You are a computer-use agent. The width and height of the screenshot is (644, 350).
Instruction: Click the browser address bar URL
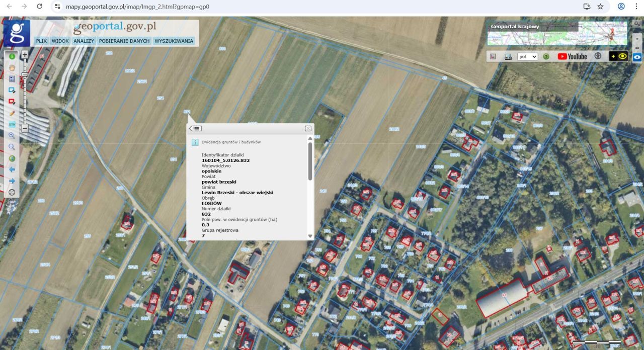(x=137, y=7)
